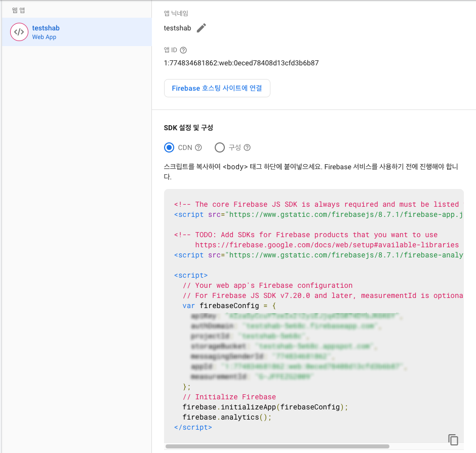Edit the app nickname with the pencil icon

[x=201, y=28]
